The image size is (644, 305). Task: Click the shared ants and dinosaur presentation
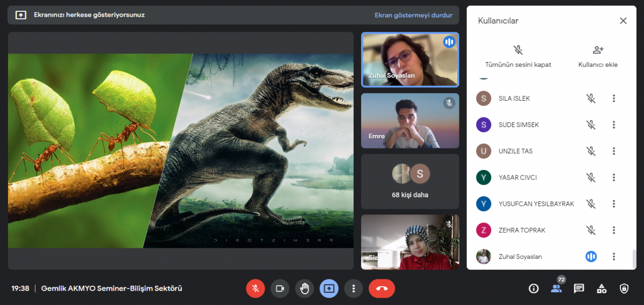pos(181,151)
